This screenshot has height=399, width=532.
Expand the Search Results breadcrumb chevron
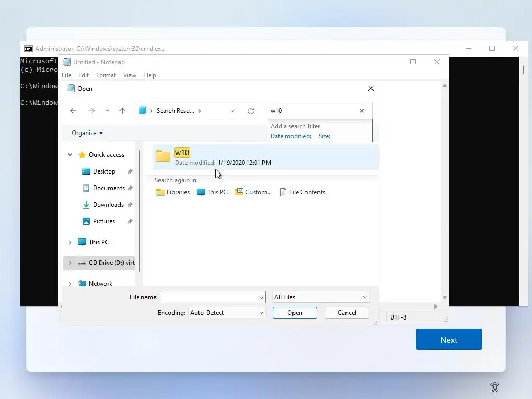click(199, 111)
